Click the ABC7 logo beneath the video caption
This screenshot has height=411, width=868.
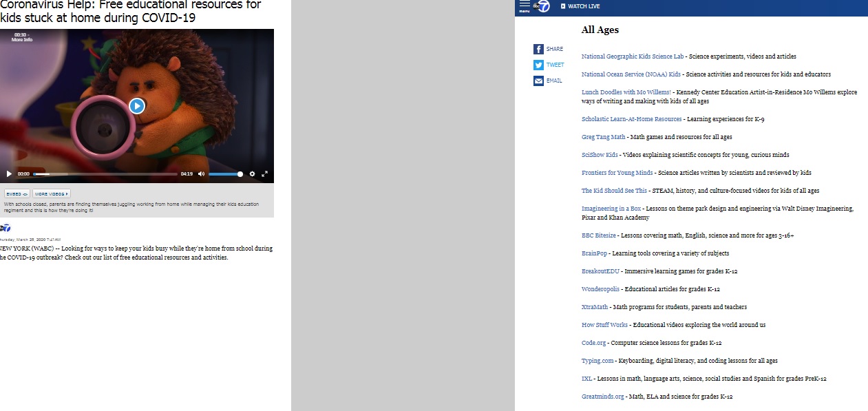(x=5, y=228)
